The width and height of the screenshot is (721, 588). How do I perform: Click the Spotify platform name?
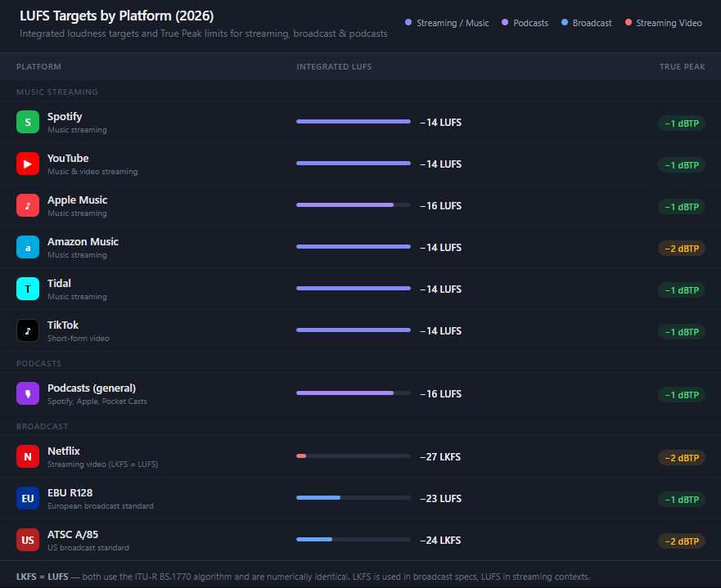(x=65, y=117)
